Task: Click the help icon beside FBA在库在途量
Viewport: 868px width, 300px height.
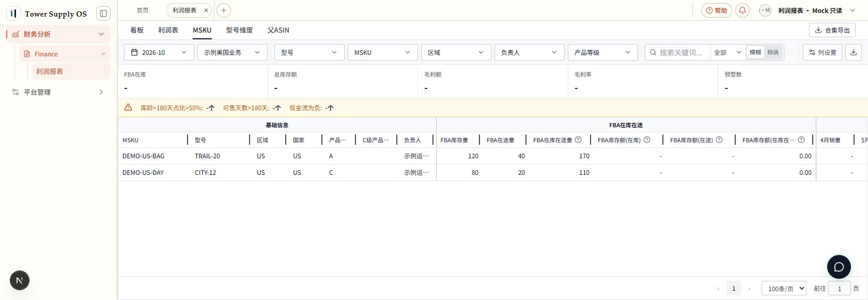Action: coord(578,140)
